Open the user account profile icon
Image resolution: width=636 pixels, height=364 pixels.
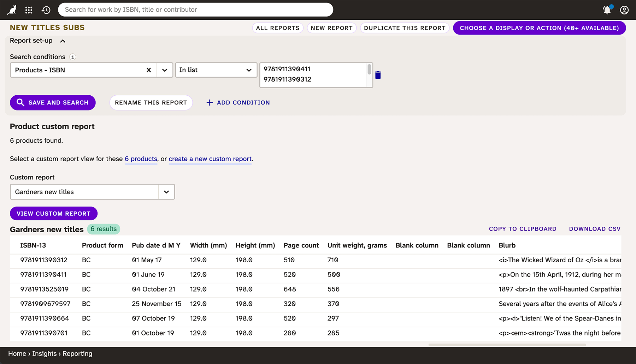pyautogui.click(x=624, y=10)
